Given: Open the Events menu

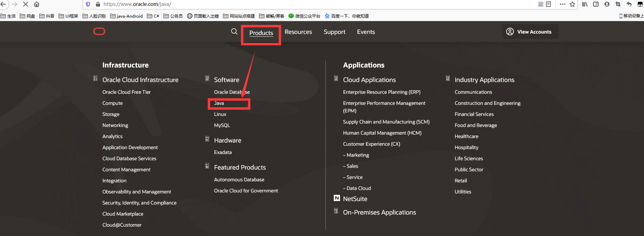Looking at the screenshot, I should click(x=366, y=32).
